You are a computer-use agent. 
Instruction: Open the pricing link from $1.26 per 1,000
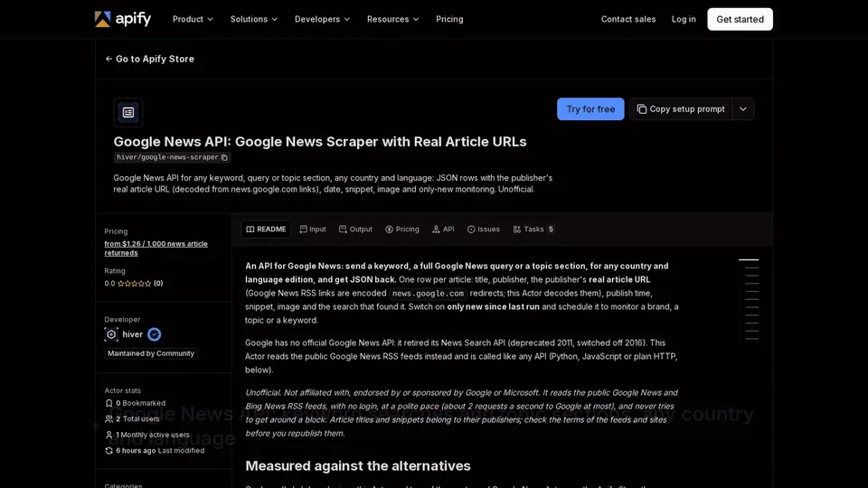click(x=156, y=248)
